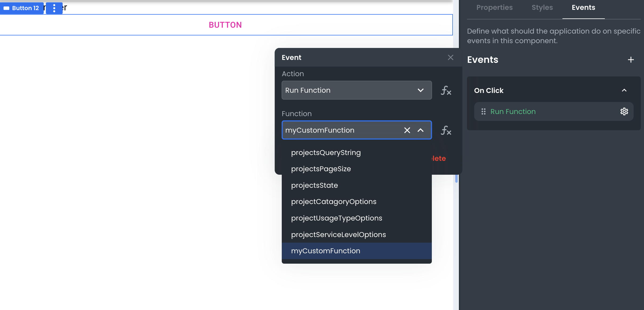Expand the Function dropdown chevron

pos(421,130)
